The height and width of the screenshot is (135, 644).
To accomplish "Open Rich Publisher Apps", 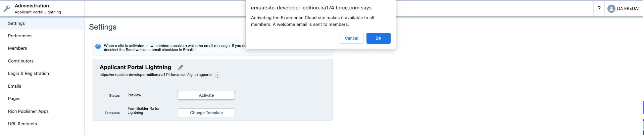I will click(28, 111).
